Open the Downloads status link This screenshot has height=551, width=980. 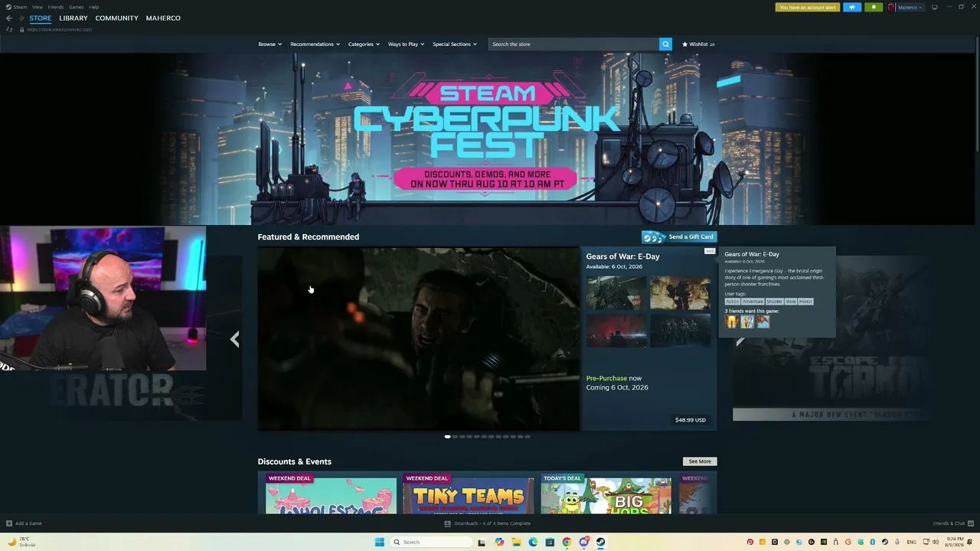click(x=488, y=523)
